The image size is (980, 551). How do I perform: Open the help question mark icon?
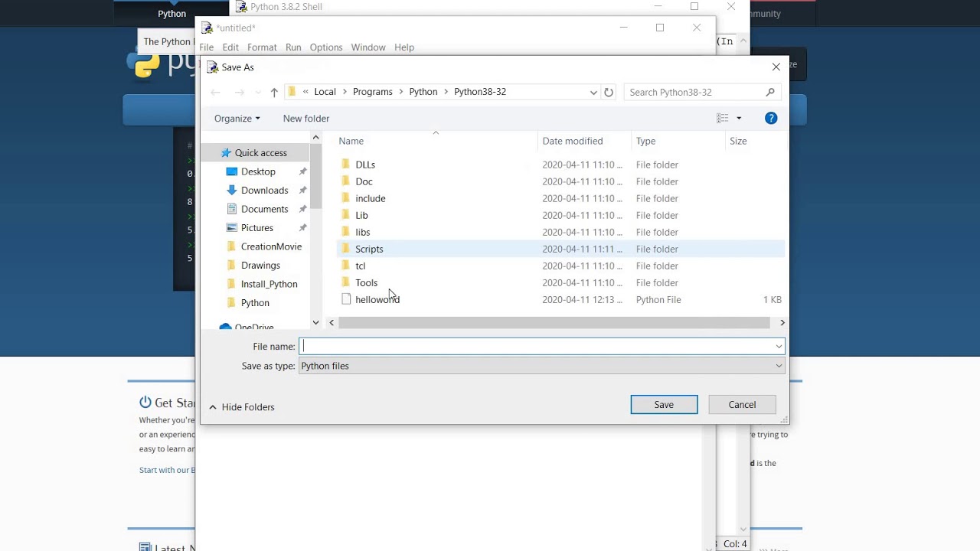[771, 118]
